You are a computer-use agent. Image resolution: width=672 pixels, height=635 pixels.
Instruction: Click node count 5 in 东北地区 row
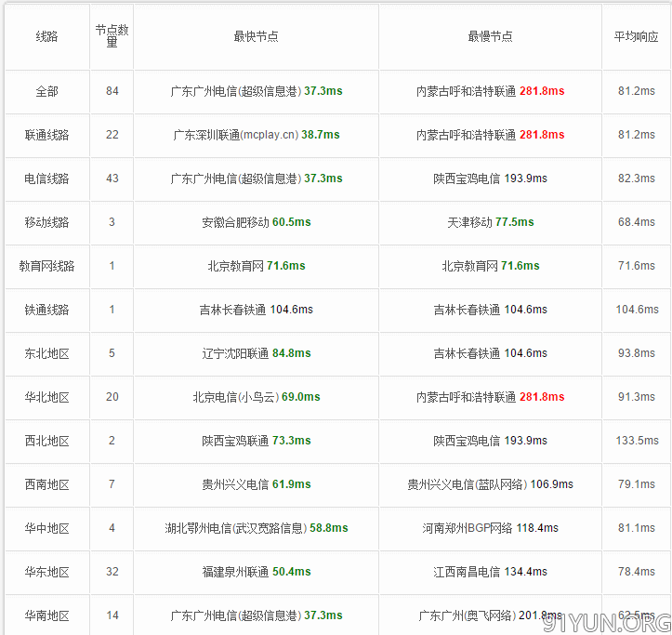click(112, 353)
